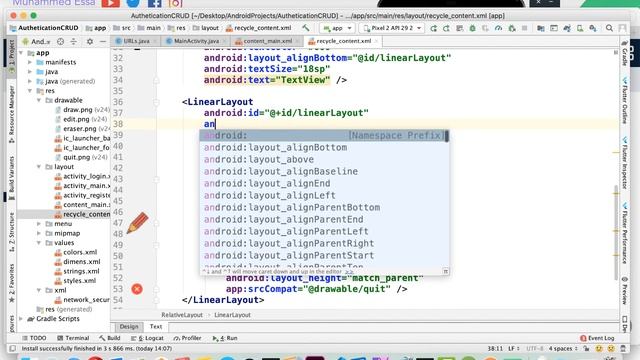Click the Search Everywhere magnifier icon
This screenshot has height=360, width=640.
(x=609, y=28)
